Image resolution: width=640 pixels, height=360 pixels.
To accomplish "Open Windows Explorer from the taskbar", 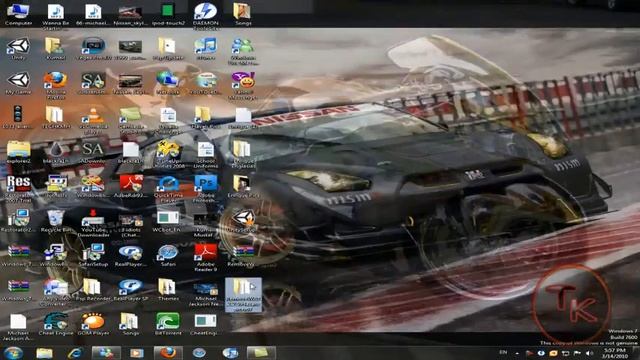I will tap(44, 353).
